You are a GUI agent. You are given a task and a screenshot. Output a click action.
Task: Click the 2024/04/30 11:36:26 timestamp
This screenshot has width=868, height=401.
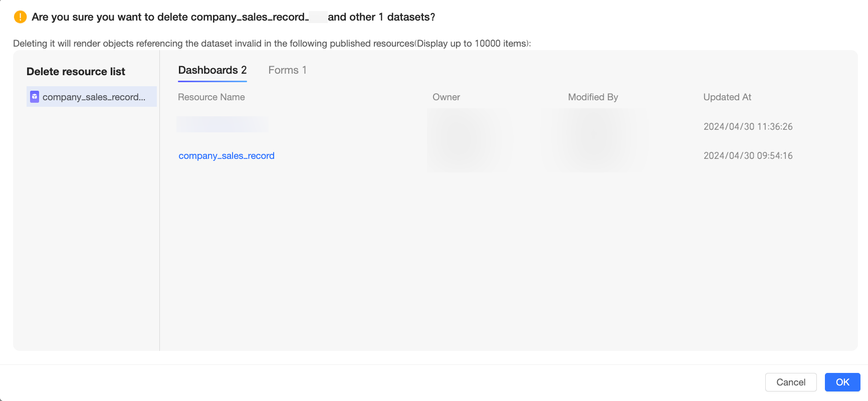tap(748, 127)
